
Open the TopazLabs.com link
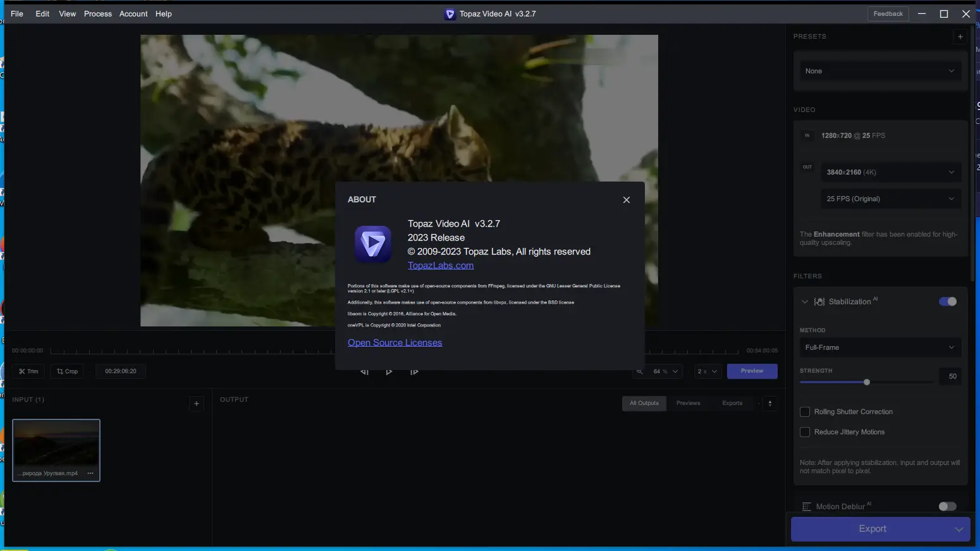441,266
